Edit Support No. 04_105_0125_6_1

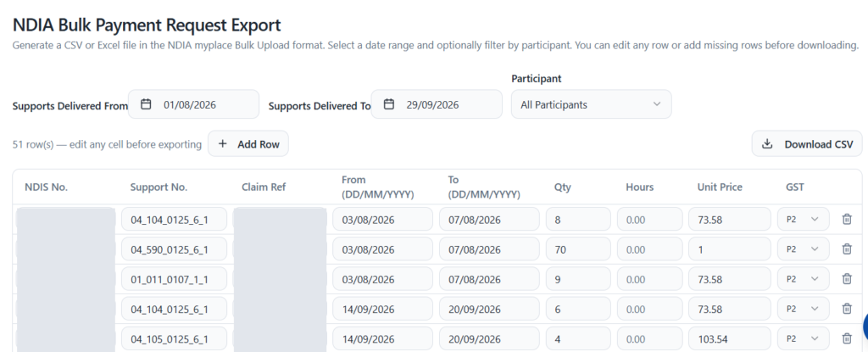click(x=175, y=338)
